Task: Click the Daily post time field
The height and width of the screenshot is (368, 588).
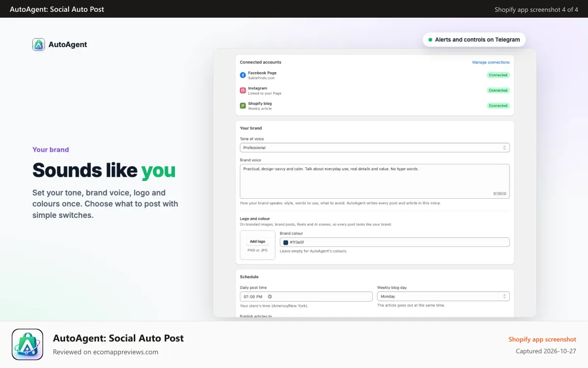Action: 306,296
